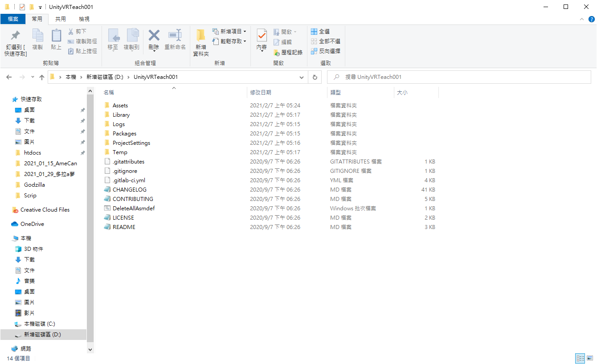
Task: Click the Edit (編輯) button
Action: [282, 42]
